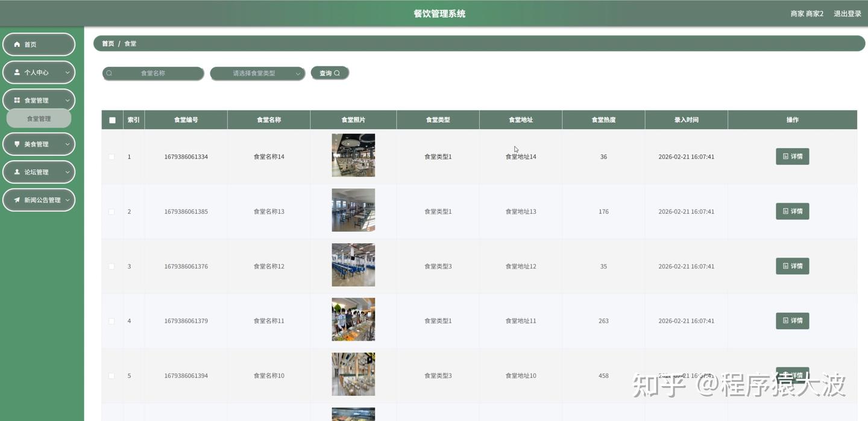Click the 餐饮管理系统 title
Image resolution: width=868 pixels, height=421 pixels.
point(439,14)
